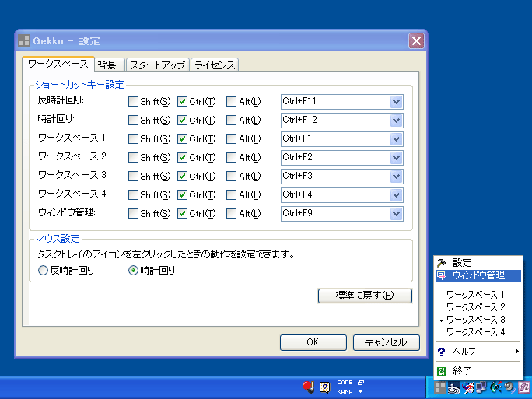Select the ワークスペース tab
532x399 pixels.
point(58,64)
